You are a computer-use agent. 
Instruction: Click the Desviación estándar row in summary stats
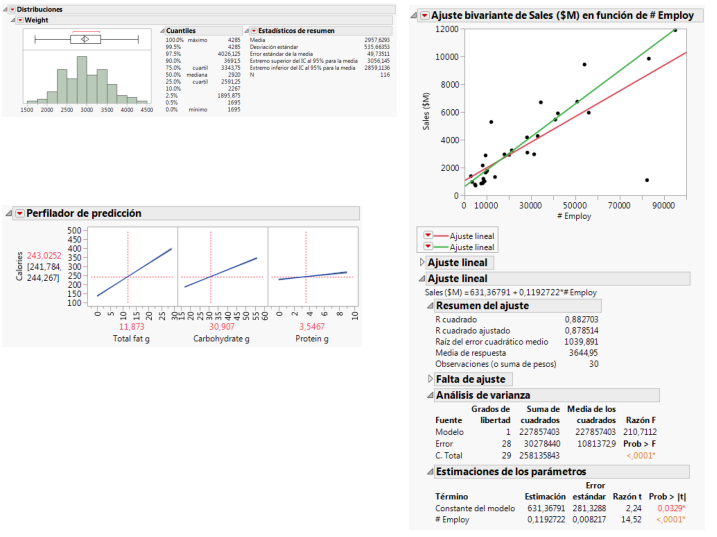tap(320, 47)
